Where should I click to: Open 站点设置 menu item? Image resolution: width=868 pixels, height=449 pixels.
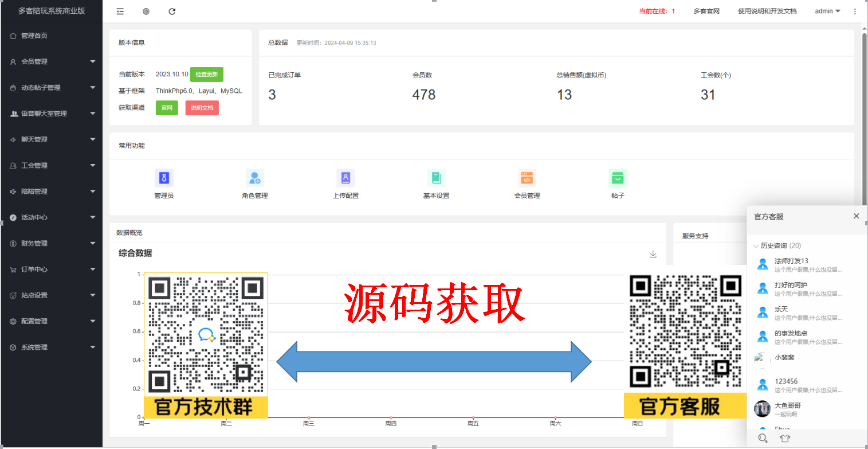click(52, 295)
